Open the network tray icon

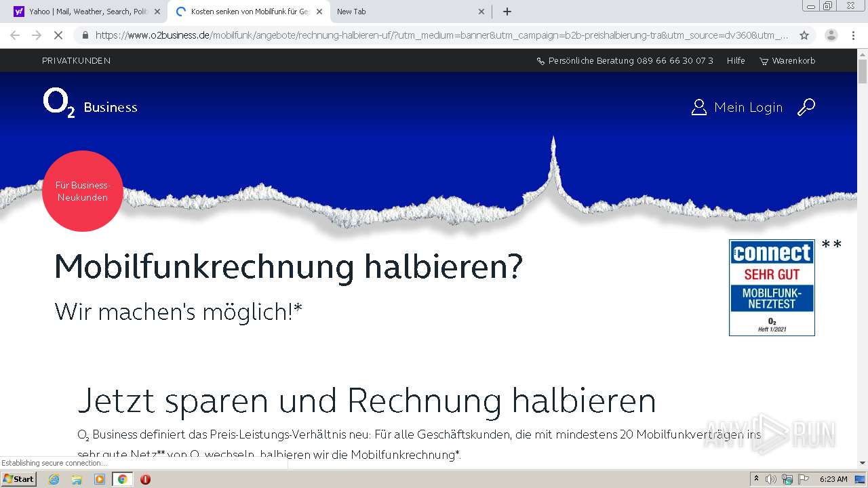click(x=787, y=479)
